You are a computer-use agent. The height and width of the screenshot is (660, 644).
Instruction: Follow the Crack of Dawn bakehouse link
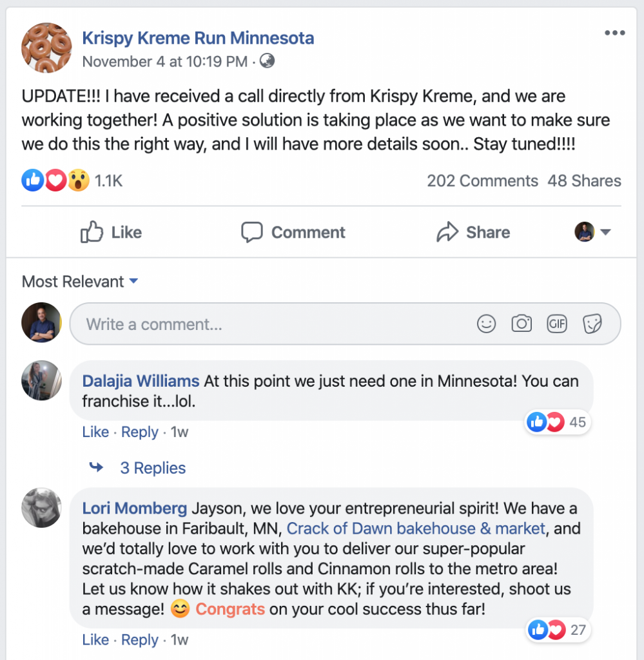(416, 529)
